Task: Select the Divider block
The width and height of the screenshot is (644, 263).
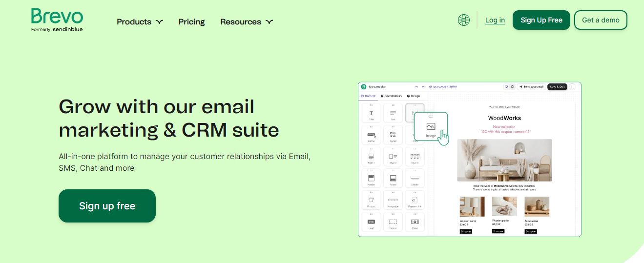Action: coord(415,179)
